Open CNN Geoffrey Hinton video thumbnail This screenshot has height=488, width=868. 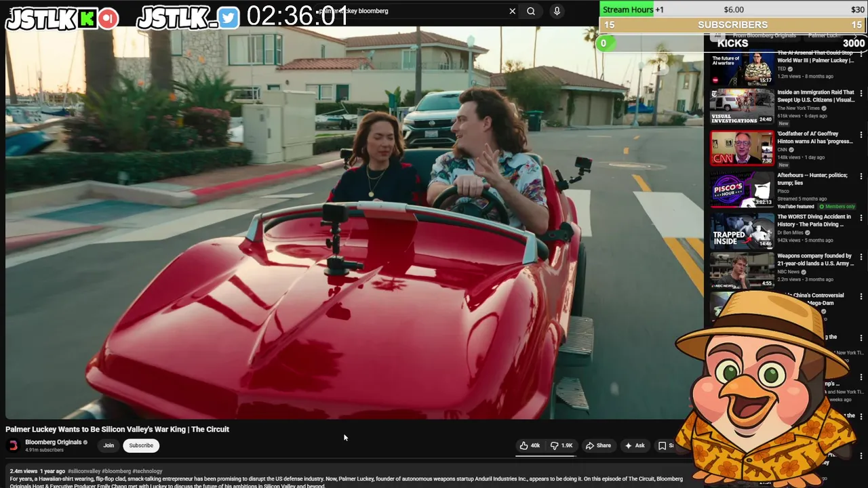coord(741,147)
